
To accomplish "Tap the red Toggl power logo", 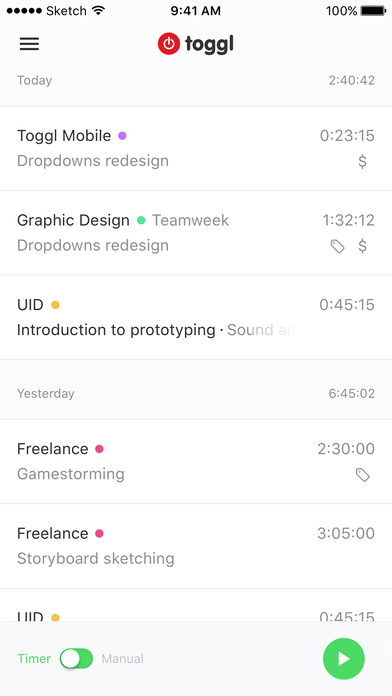I will (169, 44).
